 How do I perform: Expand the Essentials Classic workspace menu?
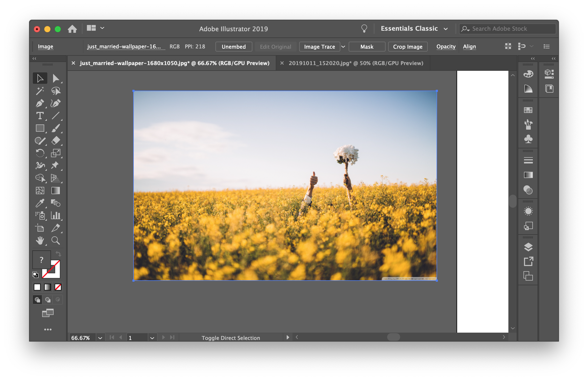pos(446,29)
